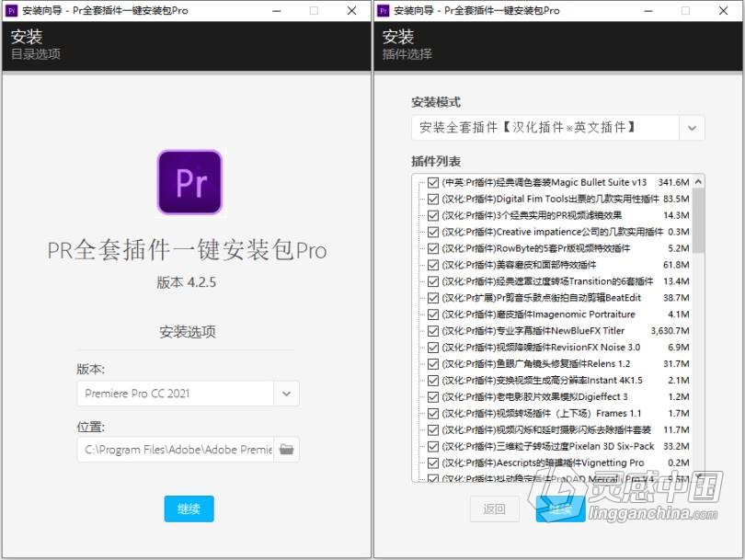Click the install location path field
Image resolution: width=745 pixels, height=560 pixels.
(x=176, y=450)
